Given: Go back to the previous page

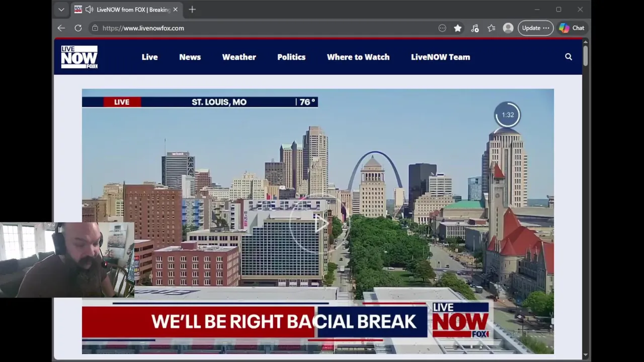Looking at the screenshot, I should [x=61, y=28].
